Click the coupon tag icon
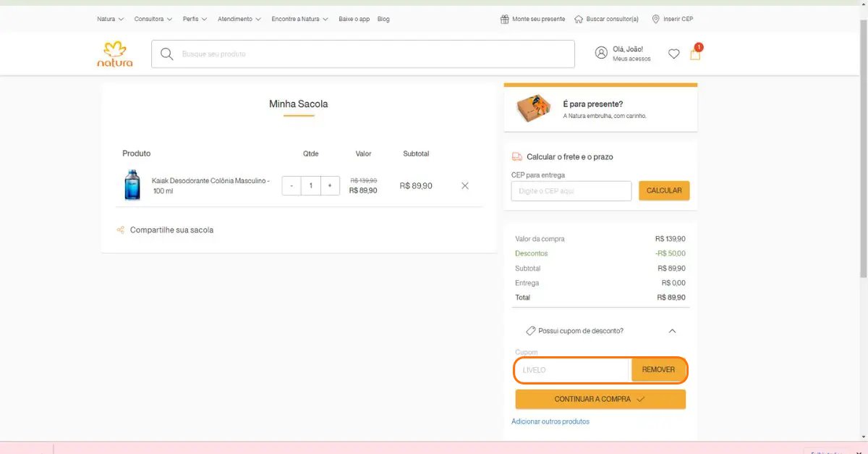The height and width of the screenshot is (454, 868). [530, 331]
